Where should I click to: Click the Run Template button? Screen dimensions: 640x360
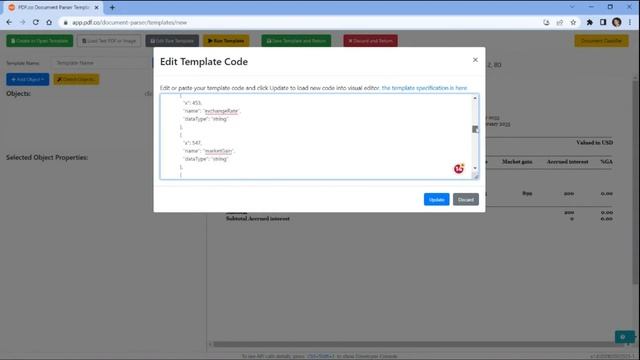[x=226, y=41]
